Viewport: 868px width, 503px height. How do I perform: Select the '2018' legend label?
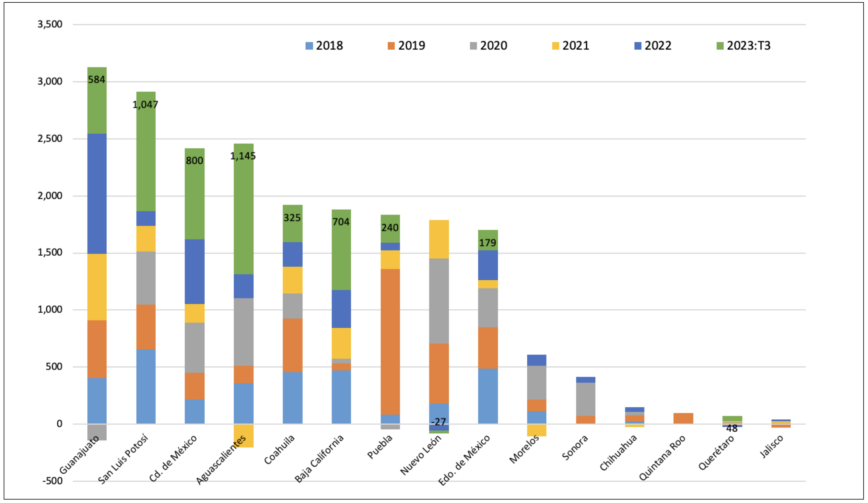click(x=329, y=46)
